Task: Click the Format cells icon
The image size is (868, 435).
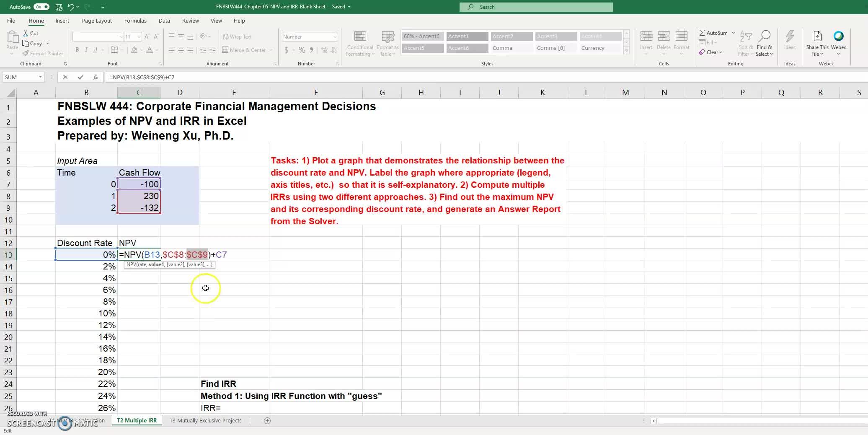Action: pyautogui.click(x=681, y=37)
